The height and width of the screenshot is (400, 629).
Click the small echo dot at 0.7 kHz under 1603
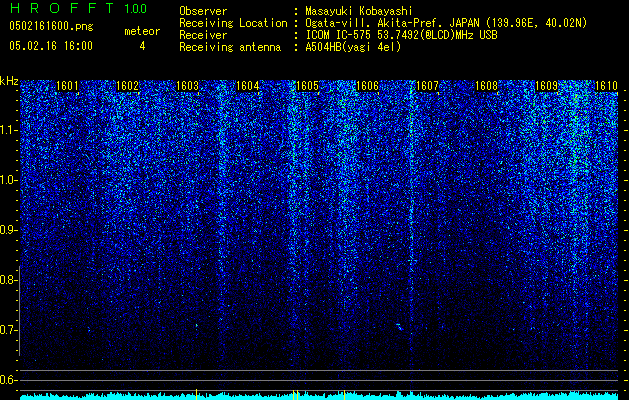[x=197, y=325]
